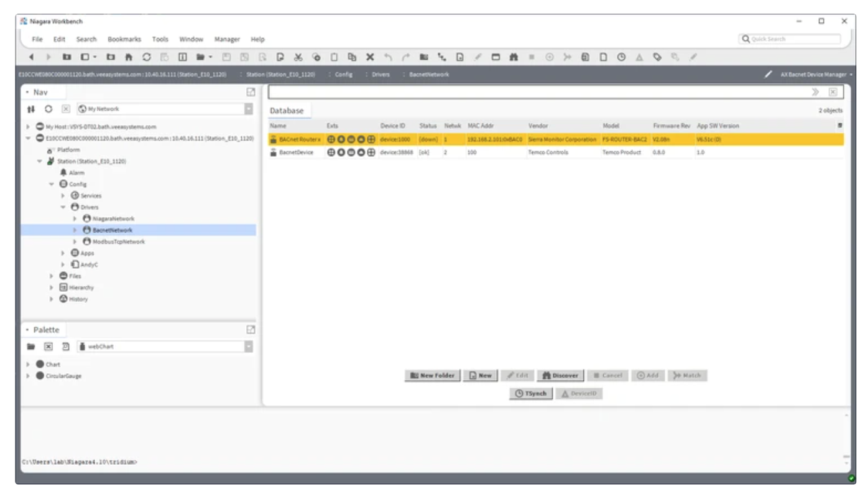Click the Duplicate icon in toolbar
Screen dimensions: 868x499
(x=352, y=57)
